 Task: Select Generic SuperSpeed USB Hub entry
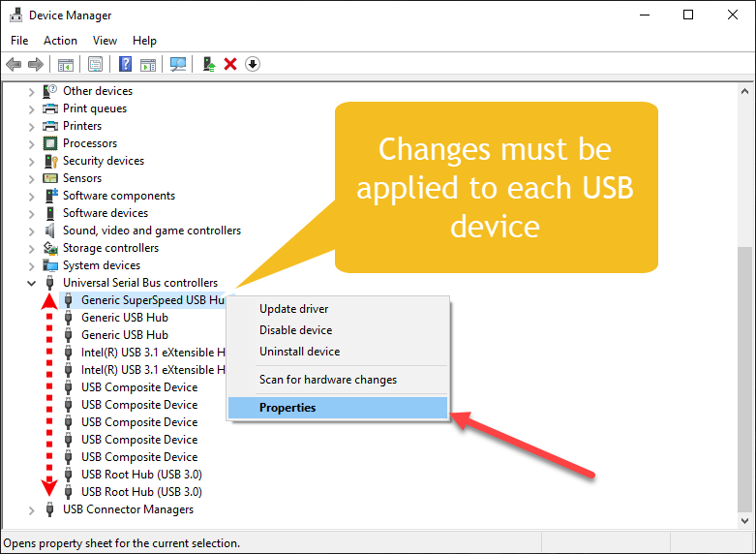153,300
